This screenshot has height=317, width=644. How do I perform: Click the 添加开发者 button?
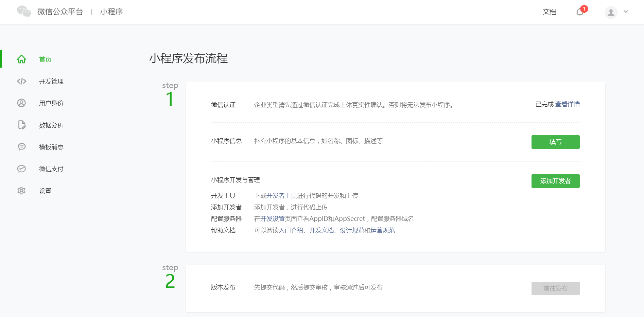[556, 181]
